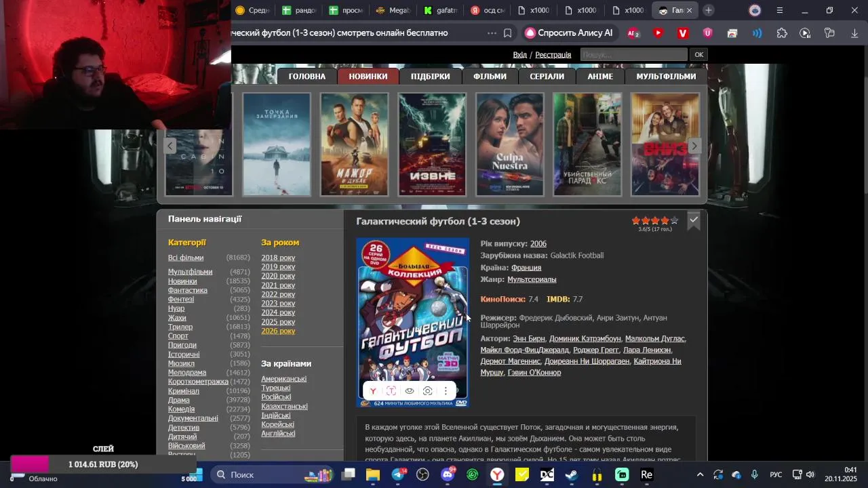Close the active Галактический футбол tab

690,10
